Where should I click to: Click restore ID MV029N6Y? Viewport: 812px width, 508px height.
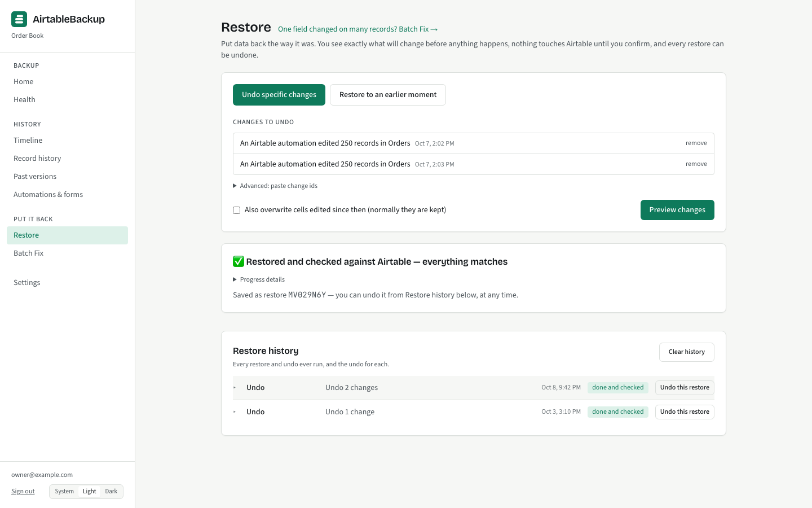coord(307,295)
